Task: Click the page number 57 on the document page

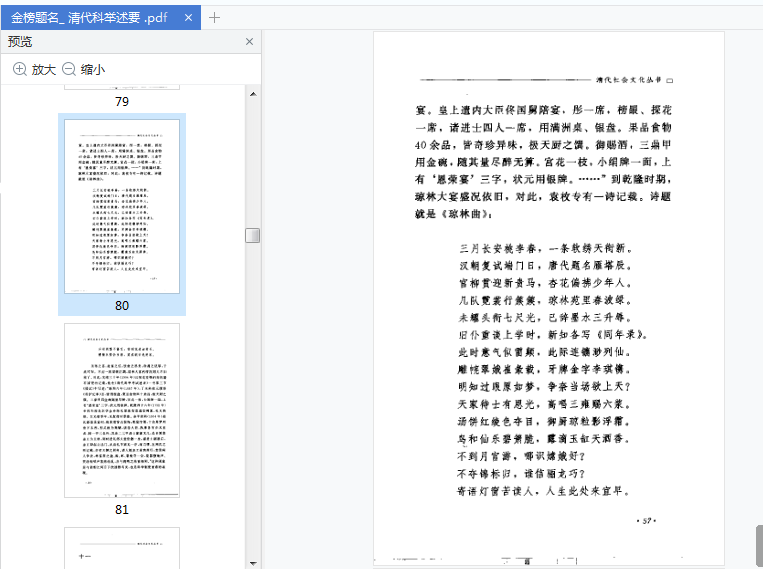Action: pyautogui.click(x=646, y=521)
